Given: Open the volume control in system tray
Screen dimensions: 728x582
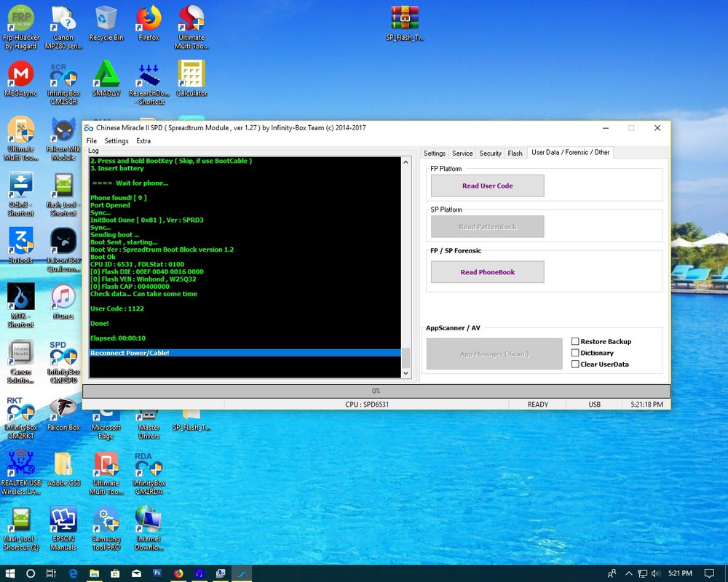Looking at the screenshot, I should point(656,574).
